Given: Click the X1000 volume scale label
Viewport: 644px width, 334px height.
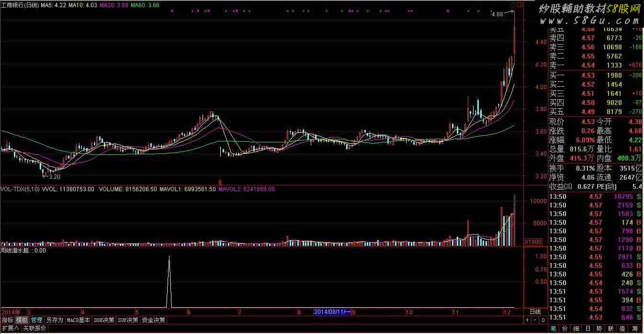Looking at the screenshot, I should point(533,242).
